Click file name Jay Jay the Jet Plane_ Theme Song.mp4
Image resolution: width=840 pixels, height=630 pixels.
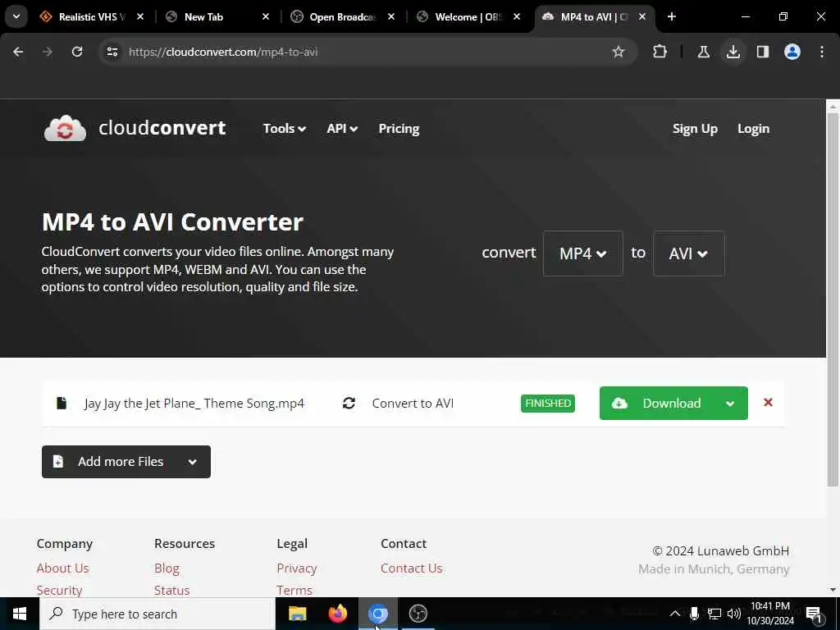click(x=194, y=404)
